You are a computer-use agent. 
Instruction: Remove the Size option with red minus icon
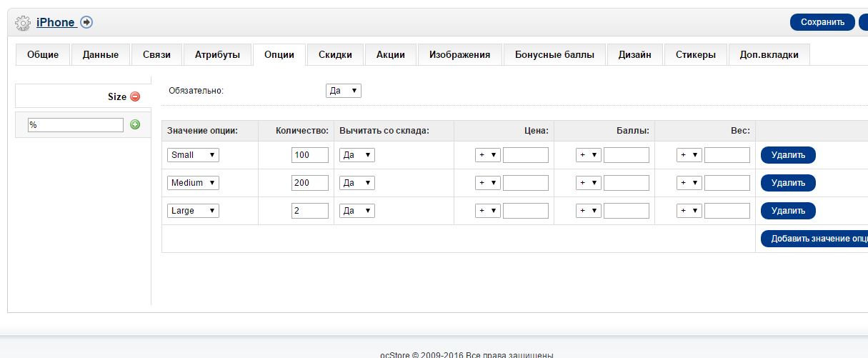(135, 96)
